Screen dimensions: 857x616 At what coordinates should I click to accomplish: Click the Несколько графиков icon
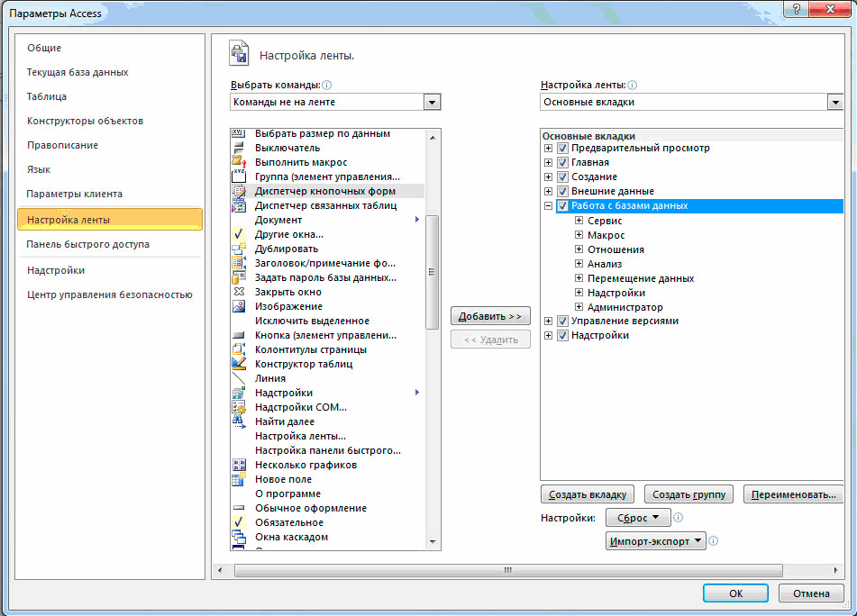coord(238,465)
